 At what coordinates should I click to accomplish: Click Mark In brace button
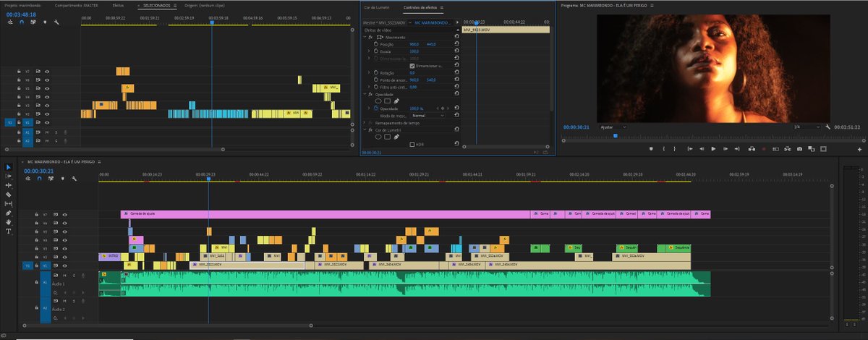663,149
